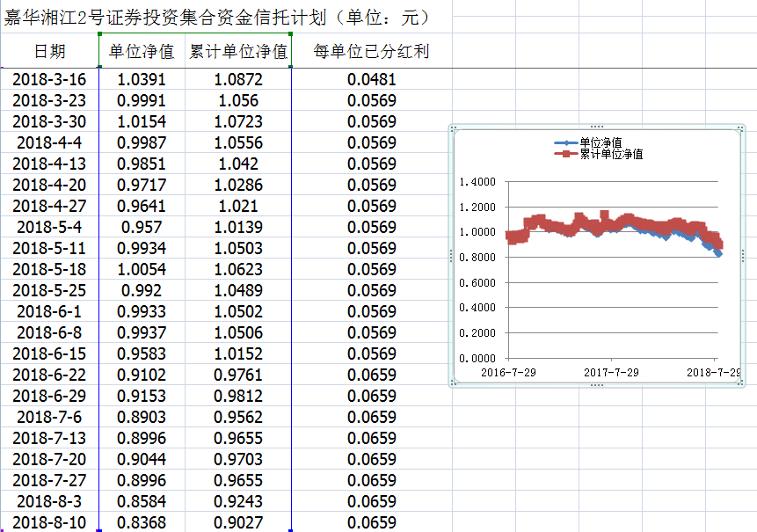Select the 累计单位净值 legend entry in chart
This screenshot has height=532, width=757.
pos(599,154)
